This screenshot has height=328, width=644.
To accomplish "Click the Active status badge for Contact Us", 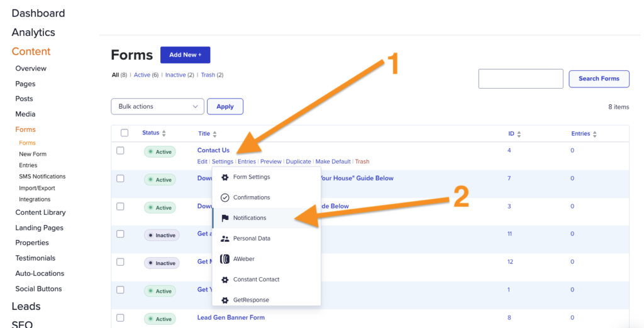I will pyautogui.click(x=160, y=152).
